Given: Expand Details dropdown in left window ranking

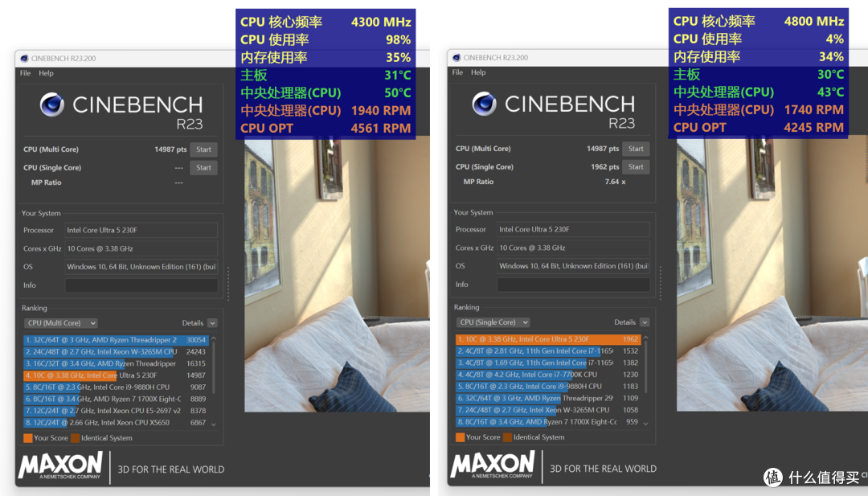Looking at the screenshot, I should (x=212, y=322).
